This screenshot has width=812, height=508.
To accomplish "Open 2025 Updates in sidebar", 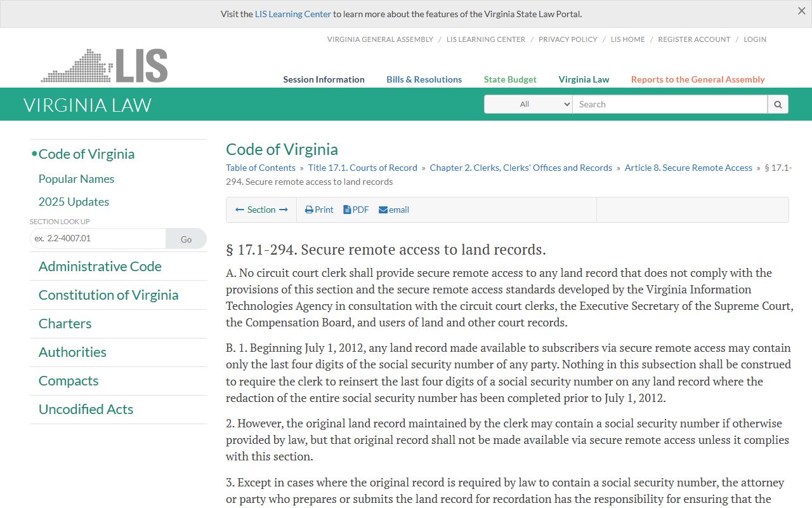I will [74, 202].
